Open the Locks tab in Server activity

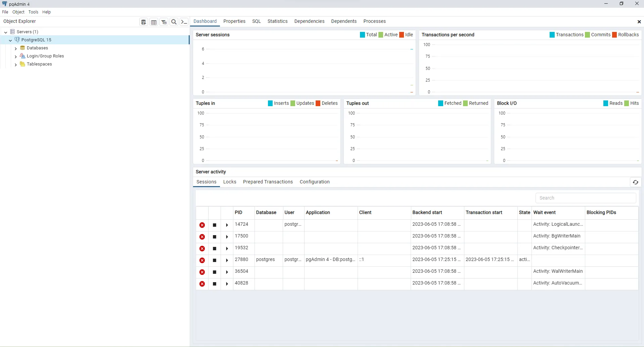pyautogui.click(x=230, y=182)
